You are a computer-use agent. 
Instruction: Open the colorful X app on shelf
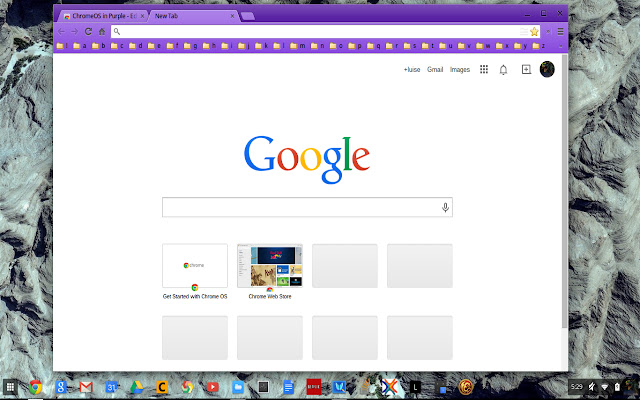[x=390, y=387]
